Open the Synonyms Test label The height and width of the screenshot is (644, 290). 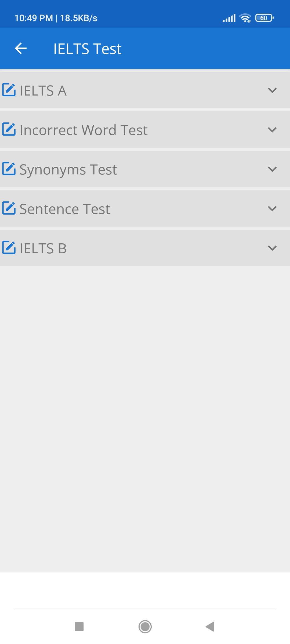tap(68, 170)
